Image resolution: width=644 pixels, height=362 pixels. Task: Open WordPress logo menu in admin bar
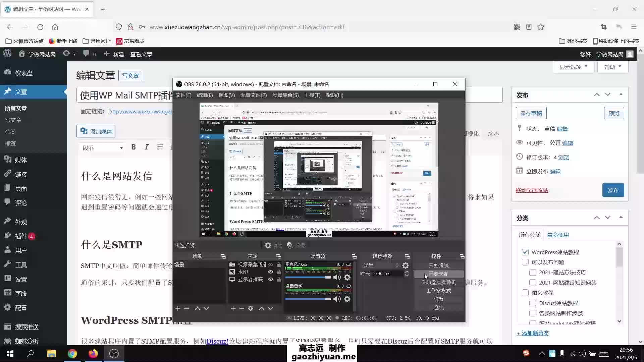[7, 54]
